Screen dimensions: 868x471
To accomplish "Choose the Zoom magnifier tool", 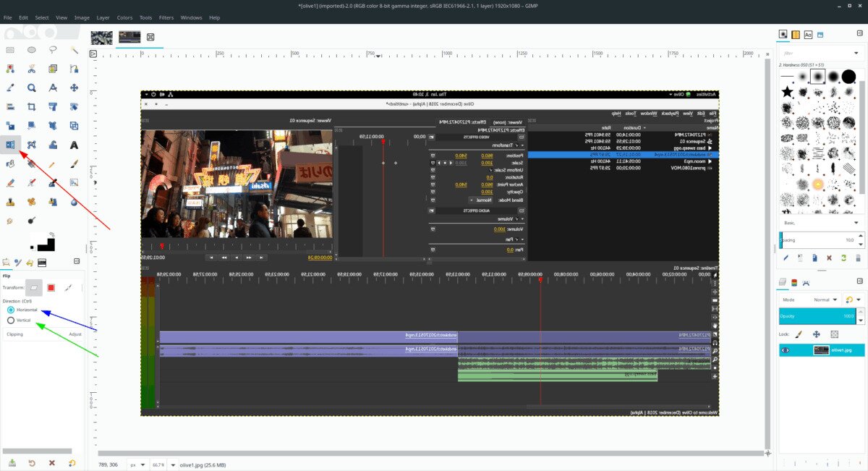I will point(32,88).
